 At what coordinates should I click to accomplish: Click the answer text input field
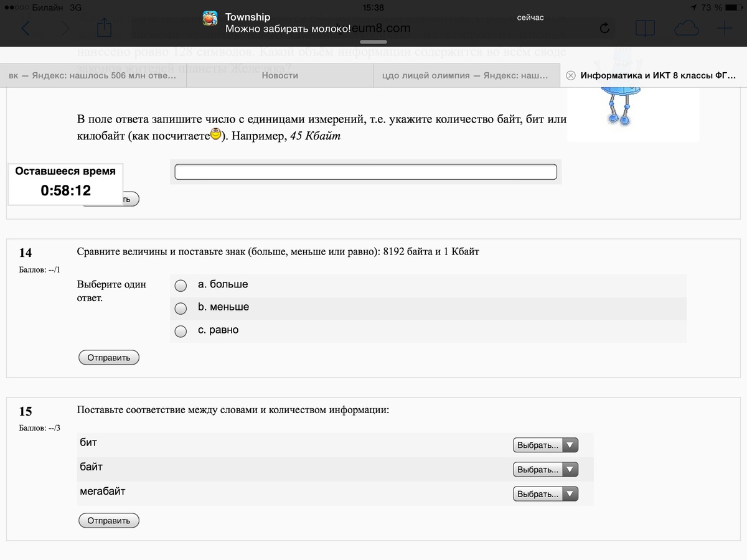[365, 172]
